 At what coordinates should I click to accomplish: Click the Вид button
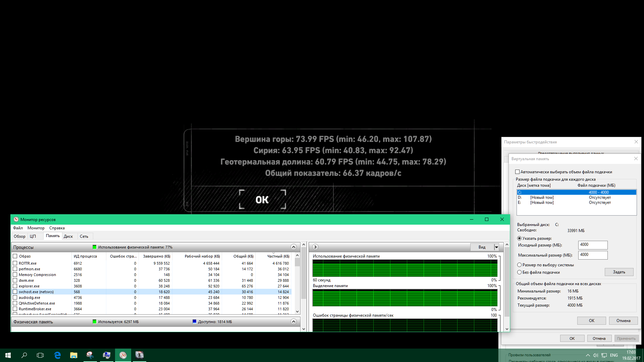tap(482, 247)
